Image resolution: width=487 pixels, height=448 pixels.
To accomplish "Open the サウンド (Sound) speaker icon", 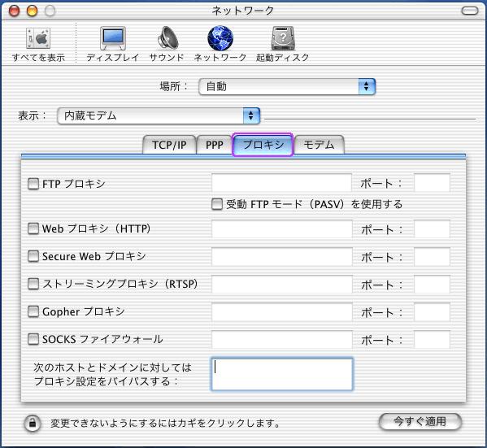I will 167,38.
